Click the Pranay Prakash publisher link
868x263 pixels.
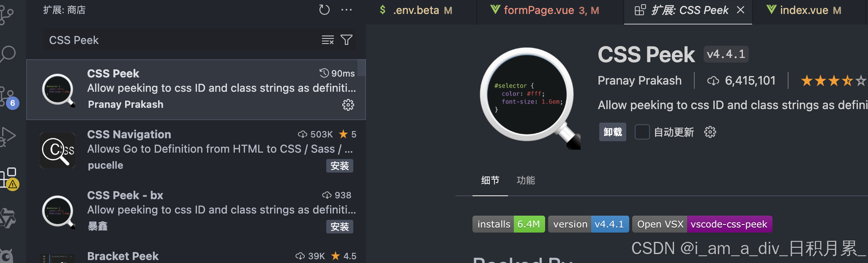(x=639, y=80)
